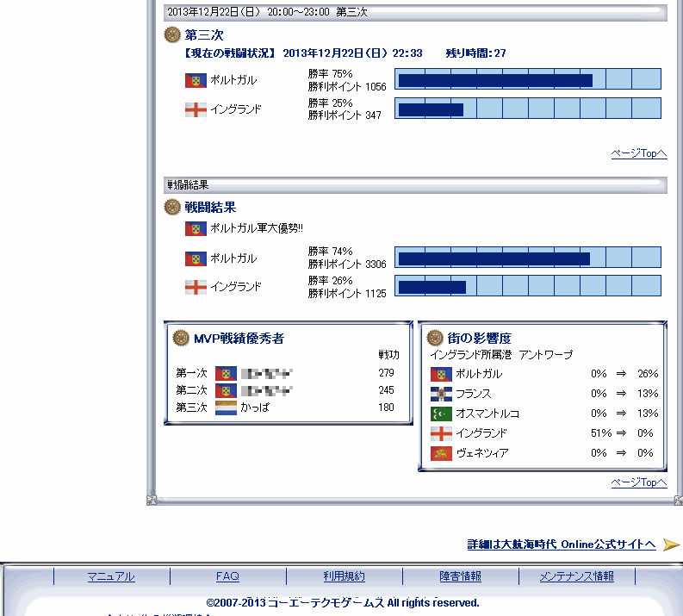
Task: Click the gray 戦闘結果 section header bar
Action: (x=415, y=184)
